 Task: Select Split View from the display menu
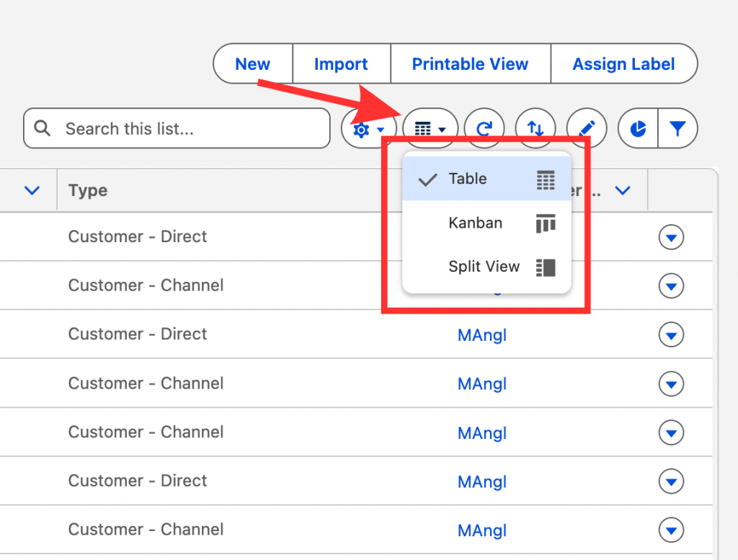(x=484, y=267)
